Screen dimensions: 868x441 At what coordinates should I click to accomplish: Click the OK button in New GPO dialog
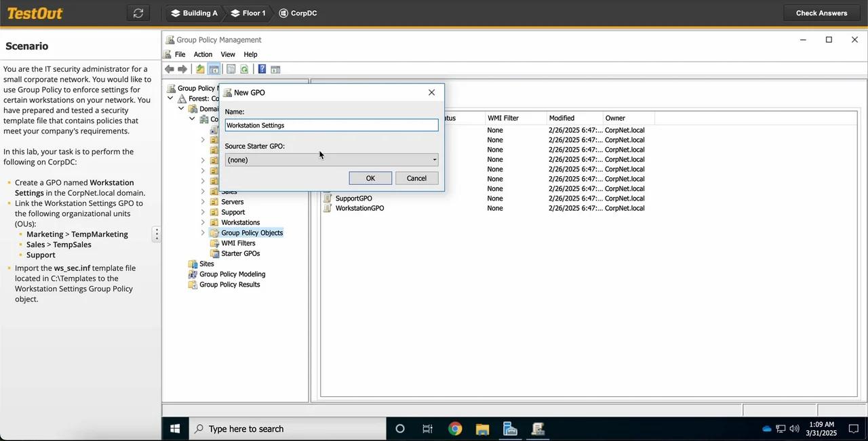pyautogui.click(x=370, y=177)
